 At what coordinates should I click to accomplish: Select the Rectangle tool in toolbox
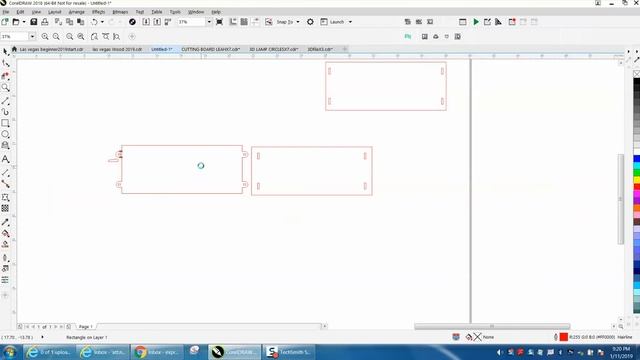click(5, 123)
